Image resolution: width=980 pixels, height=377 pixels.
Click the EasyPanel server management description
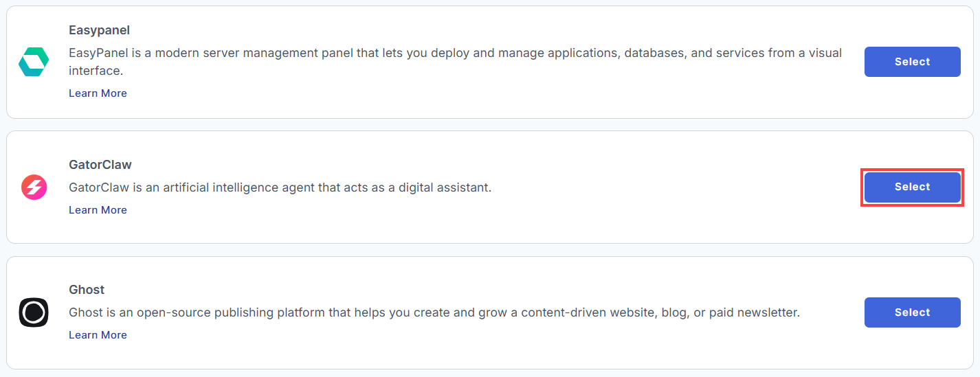tap(455, 62)
